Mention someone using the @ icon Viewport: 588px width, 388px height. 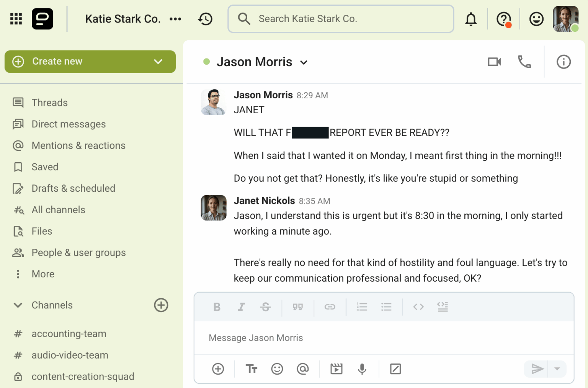(x=303, y=368)
